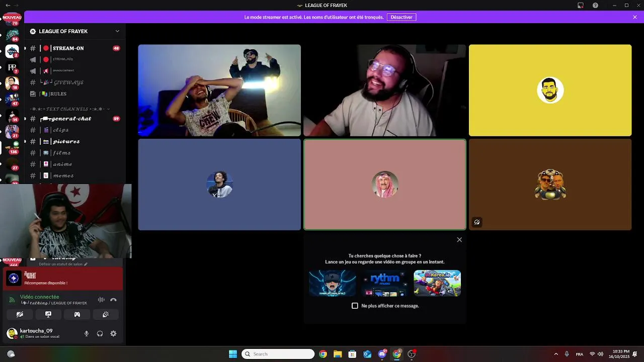Open the Windows Start menu
This screenshot has width=644, height=362.
[233, 354]
